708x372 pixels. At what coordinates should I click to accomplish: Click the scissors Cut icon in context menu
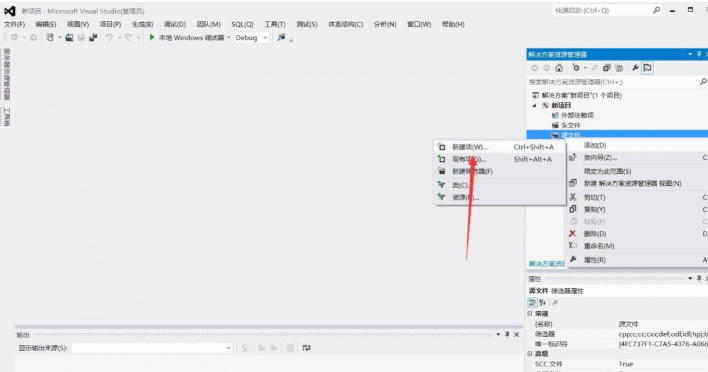tap(573, 197)
